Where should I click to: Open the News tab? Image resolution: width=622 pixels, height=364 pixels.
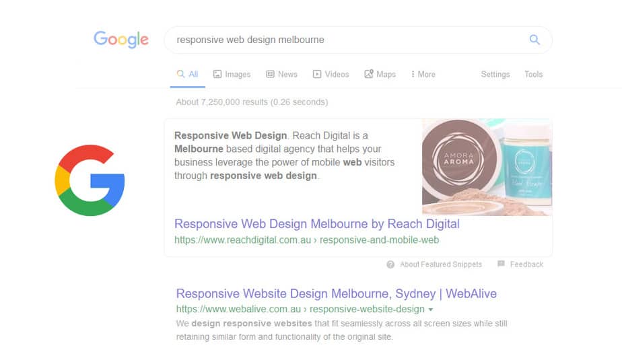click(x=281, y=74)
